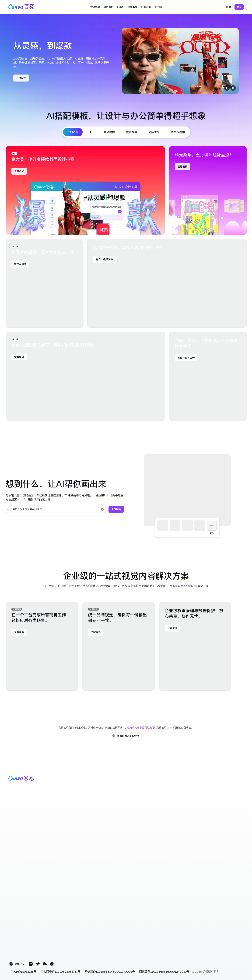Click the 登录 login button
Viewport: 252px width, 980px height.
pos(239,7)
